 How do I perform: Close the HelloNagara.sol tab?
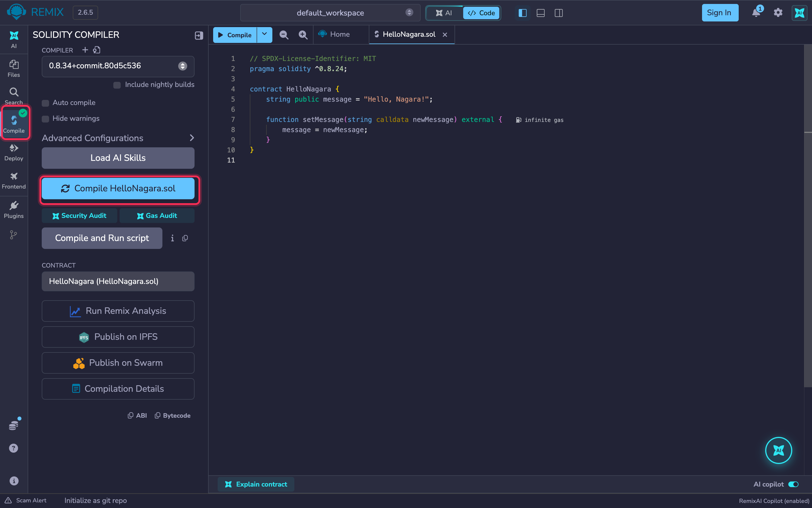[445, 35]
